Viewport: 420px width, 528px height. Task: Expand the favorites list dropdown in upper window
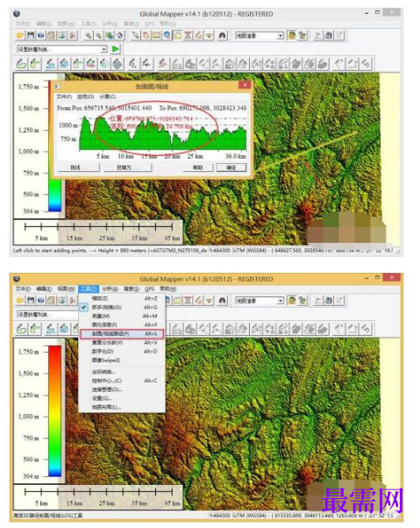click(x=62, y=49)
